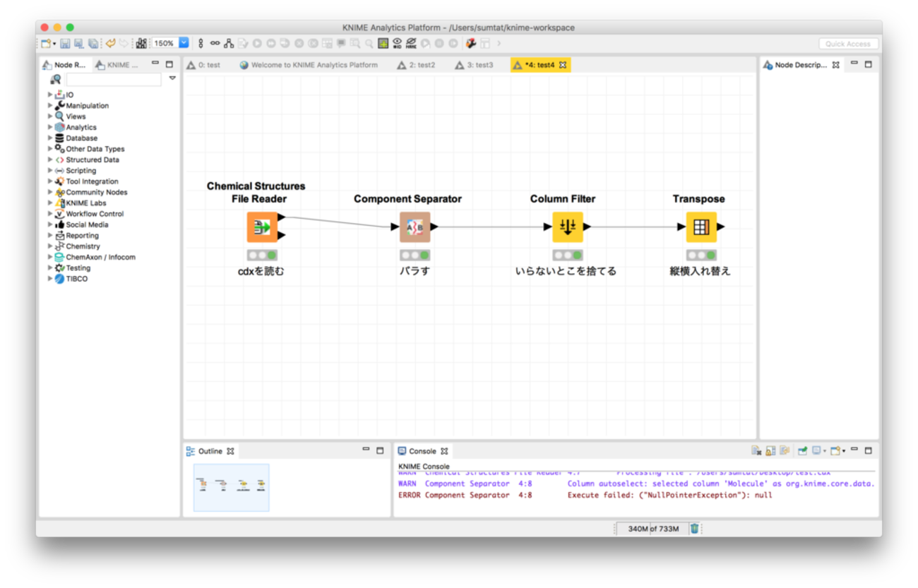Select Reporting in repository
918x588 pixels.
(x=83, y=236)
